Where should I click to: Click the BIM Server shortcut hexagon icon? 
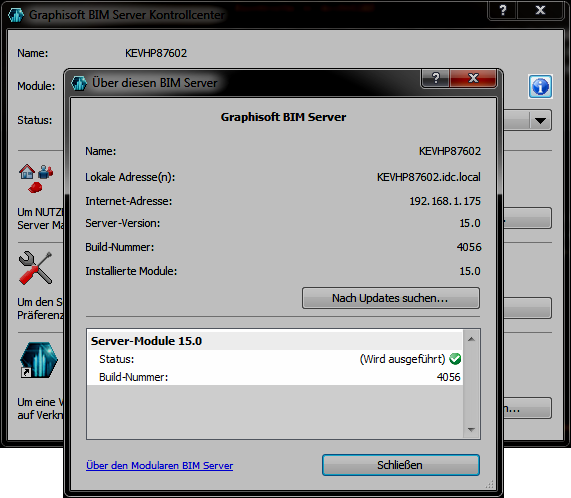click(x=39, y=360)
